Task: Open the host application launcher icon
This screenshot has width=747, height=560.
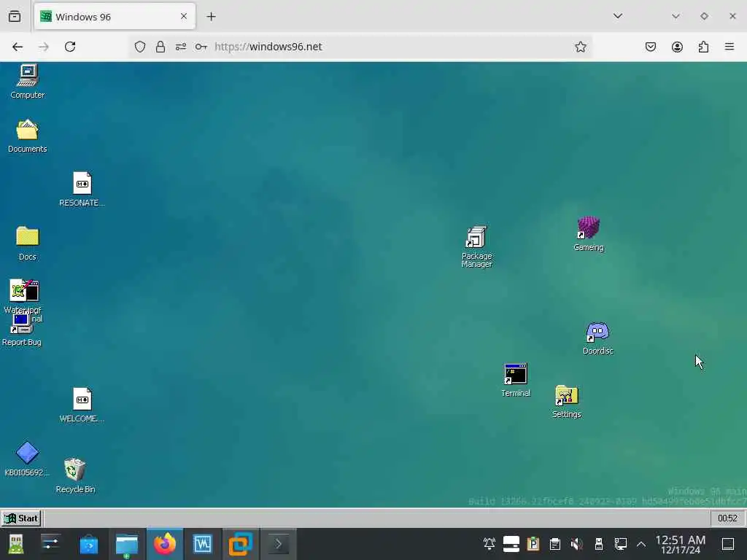Action: (16, 544)
